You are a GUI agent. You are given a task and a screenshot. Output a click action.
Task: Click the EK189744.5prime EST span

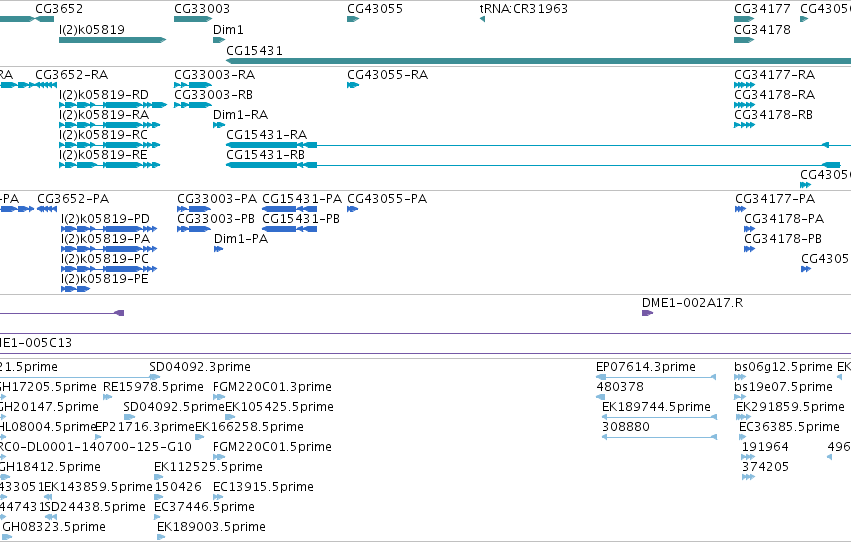point(659,417)
